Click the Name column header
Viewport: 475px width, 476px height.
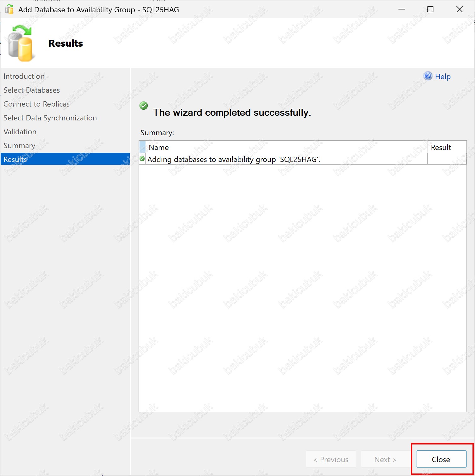(159, 148)
